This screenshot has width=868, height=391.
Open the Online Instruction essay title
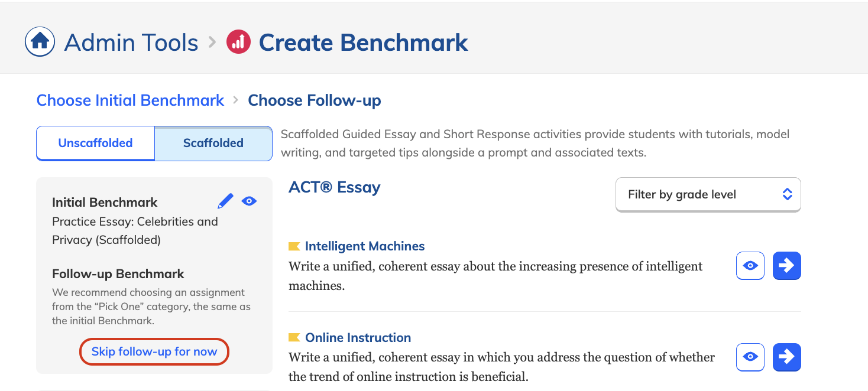[x=358, y=338]
